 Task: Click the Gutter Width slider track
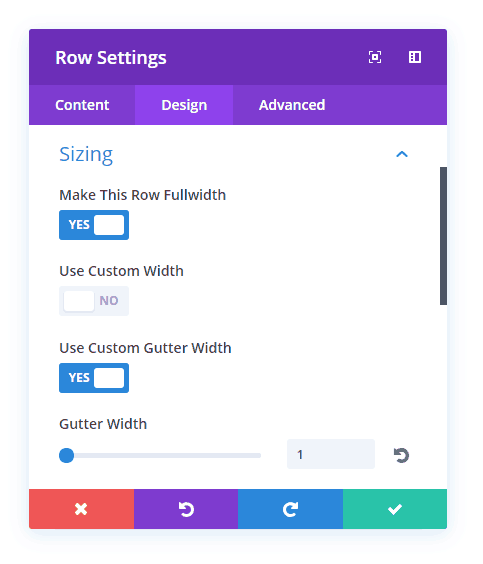pos(160,455)
